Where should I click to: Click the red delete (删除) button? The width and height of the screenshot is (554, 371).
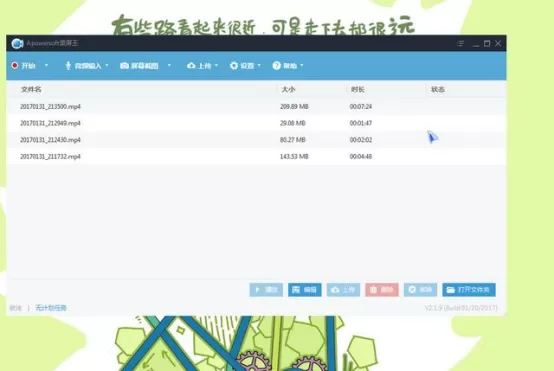(382, 290)
